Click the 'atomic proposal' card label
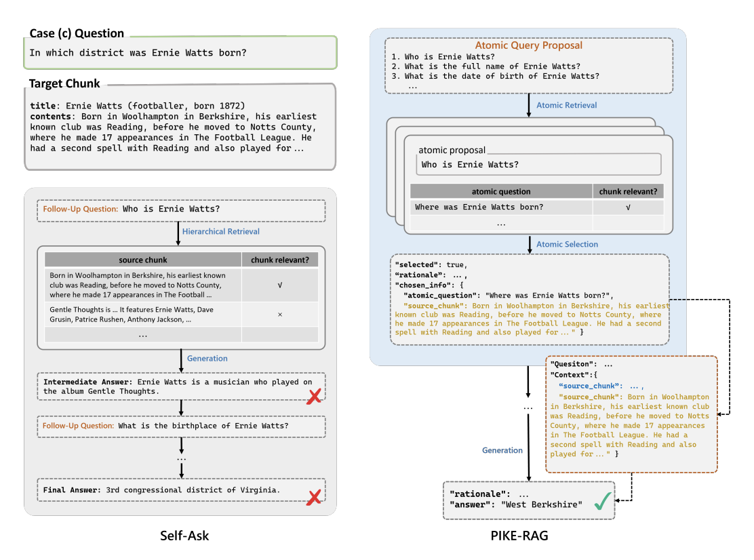The height and width of the screenshot is (560, 754). coord(452,150)
